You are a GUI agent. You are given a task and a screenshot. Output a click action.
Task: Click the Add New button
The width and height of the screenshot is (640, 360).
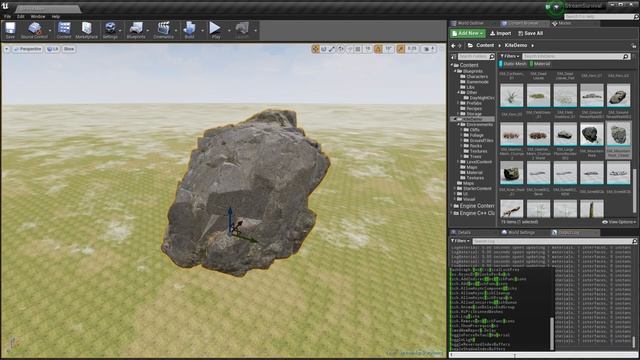(x=468, y=33)
